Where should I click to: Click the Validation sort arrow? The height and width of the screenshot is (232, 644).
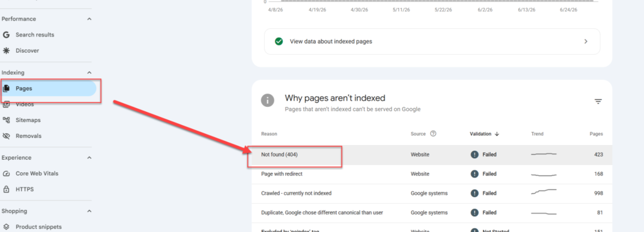(497, 134)
